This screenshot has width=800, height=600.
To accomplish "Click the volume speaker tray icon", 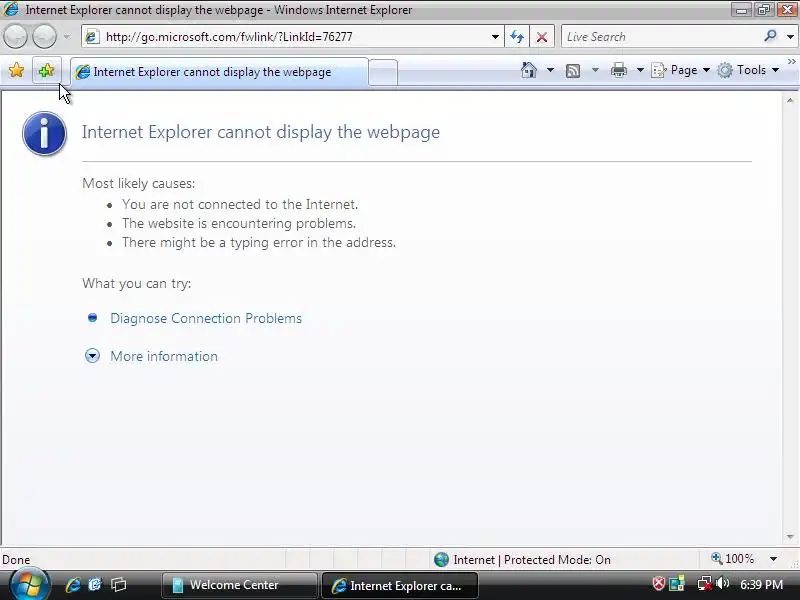I will click(722, 583).
